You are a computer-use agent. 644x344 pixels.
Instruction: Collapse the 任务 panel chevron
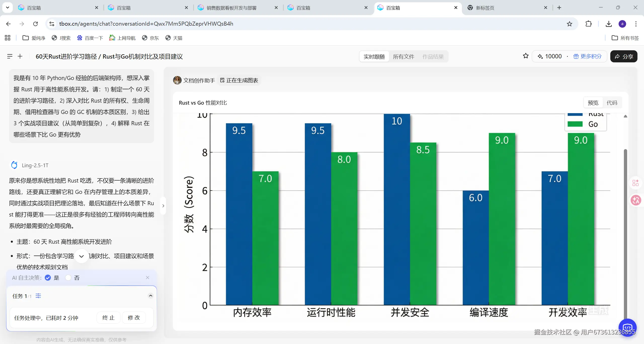150,296
